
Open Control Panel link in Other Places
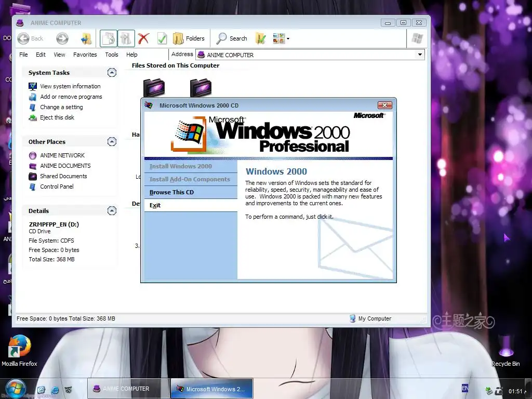57,187
